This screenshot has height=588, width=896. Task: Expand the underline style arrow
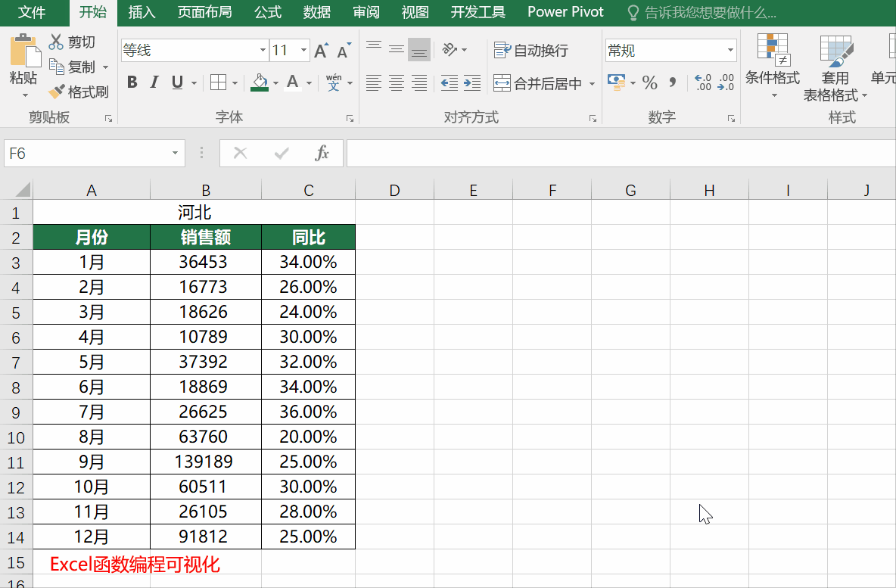click(x=194, y=82)
